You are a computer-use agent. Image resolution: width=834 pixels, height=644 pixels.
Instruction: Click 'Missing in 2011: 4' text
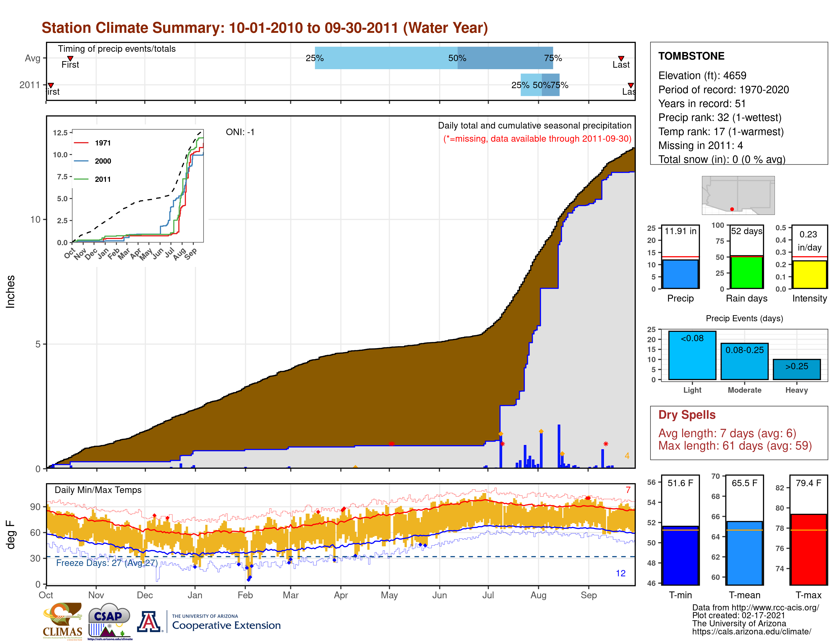pos(701,145)
